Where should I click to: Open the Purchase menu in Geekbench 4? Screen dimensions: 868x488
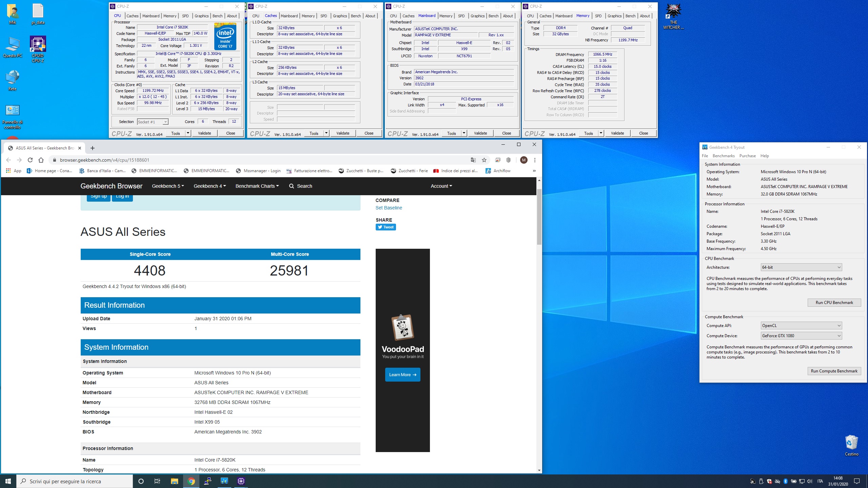(x=747, y=156)
